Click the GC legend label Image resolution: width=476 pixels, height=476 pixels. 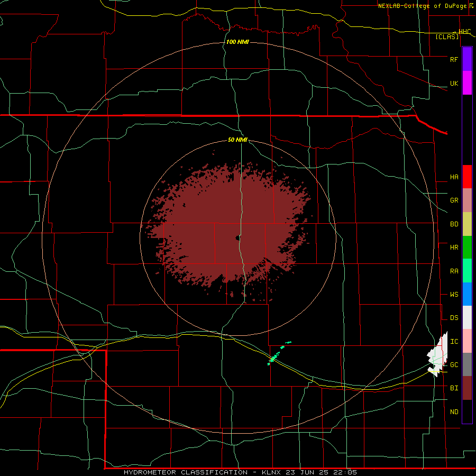454,365
